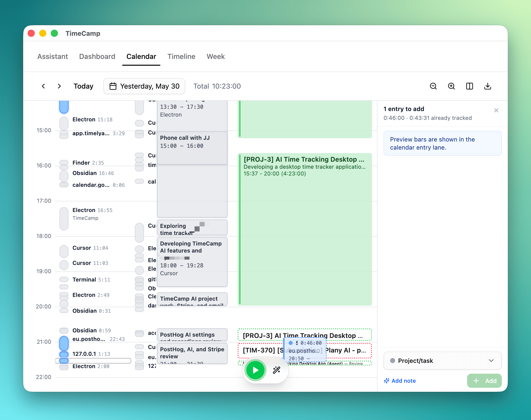The height and width of the screenshot is (420, 531).
Task: Close the entry to add panel
Action: point(496,110)
